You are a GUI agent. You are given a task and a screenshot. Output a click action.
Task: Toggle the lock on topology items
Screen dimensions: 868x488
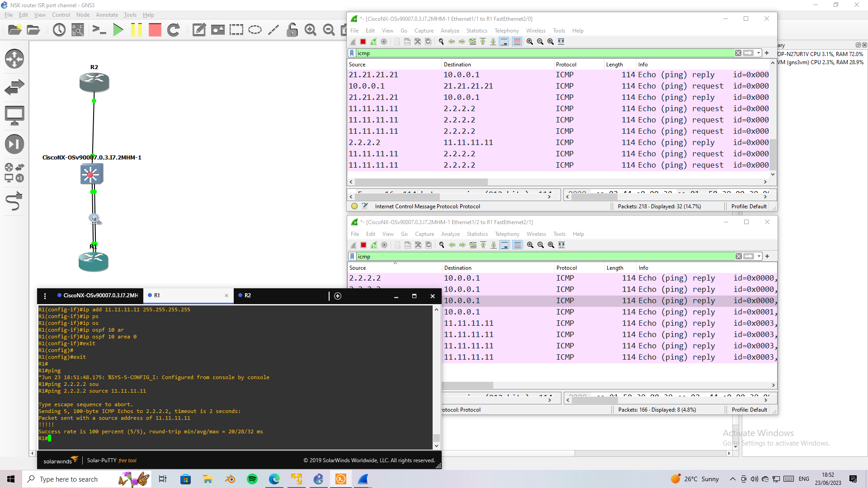point(292,30)
